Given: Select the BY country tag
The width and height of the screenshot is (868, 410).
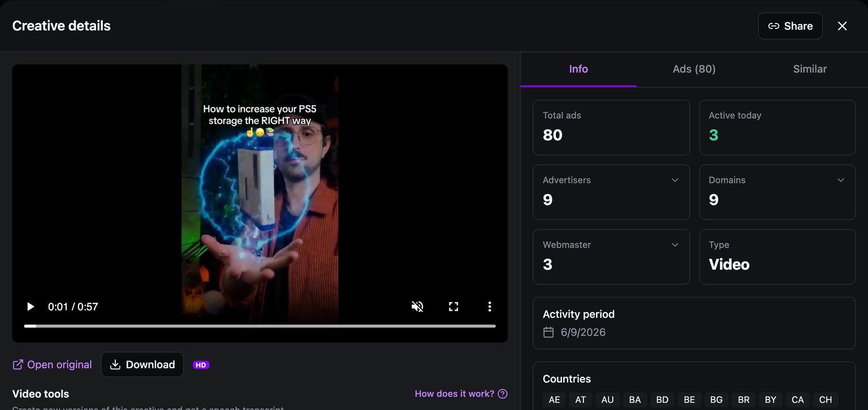Looking at the screenshot, I should click(771, 400).
